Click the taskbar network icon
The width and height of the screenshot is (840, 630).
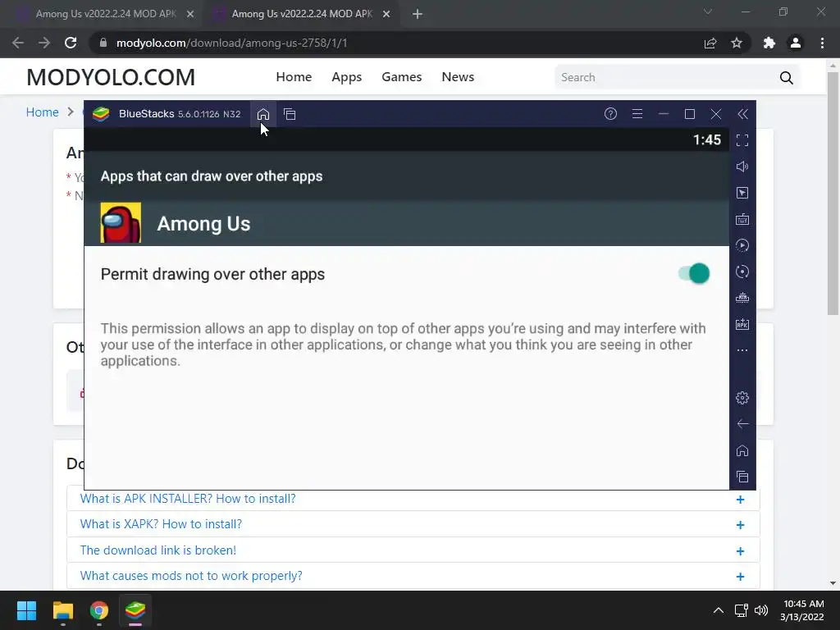pyautogui.click(x=742, y=610)
